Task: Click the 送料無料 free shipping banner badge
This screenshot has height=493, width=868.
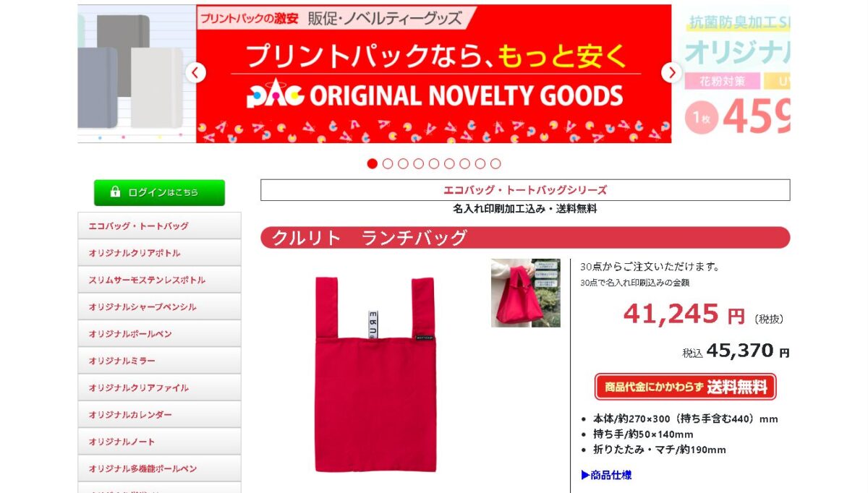Action: point(685,387)
